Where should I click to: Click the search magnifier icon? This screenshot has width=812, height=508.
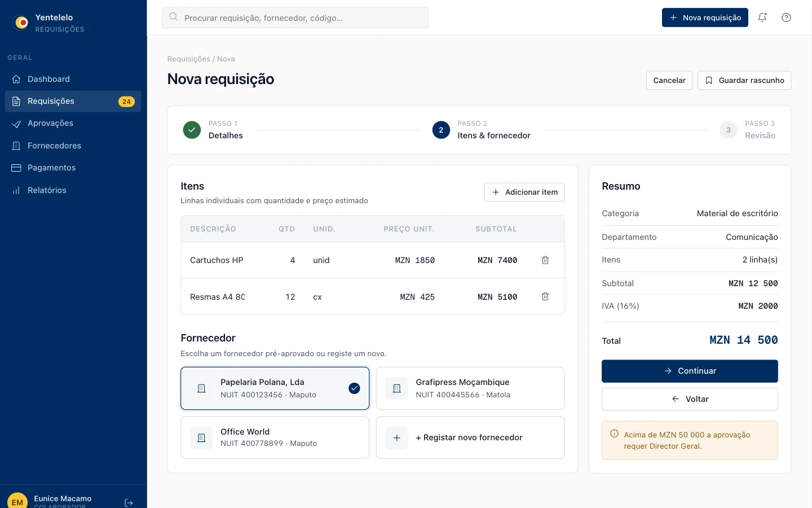(173, 17)
